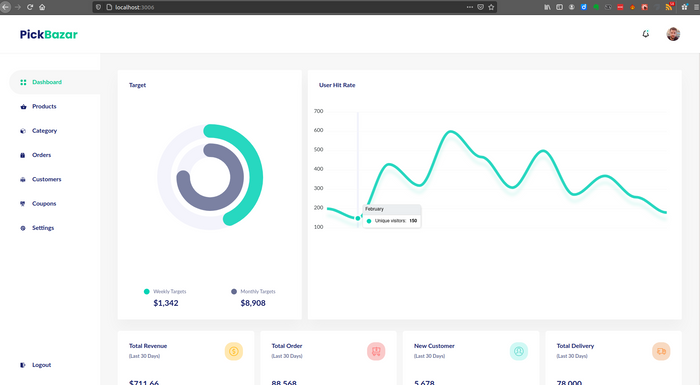This screenshot has height=385, width=700.
Task: Select the Monthly Targets legend dot
Action: coord(234,292)
